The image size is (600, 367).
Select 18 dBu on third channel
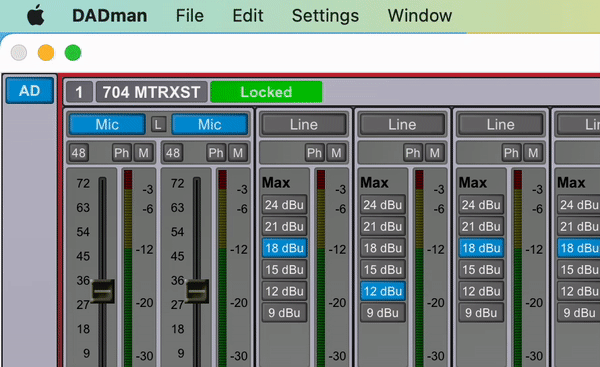(284, 248)
